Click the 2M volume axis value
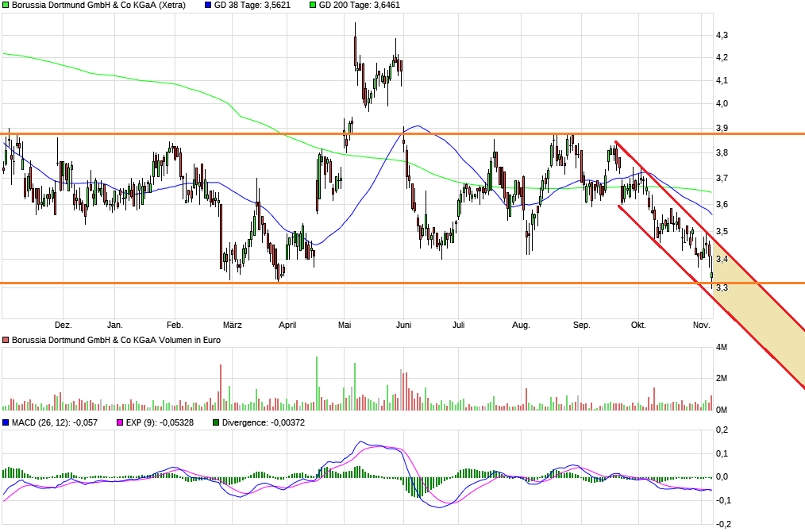 pyautogui.click(x=722, y=379)
